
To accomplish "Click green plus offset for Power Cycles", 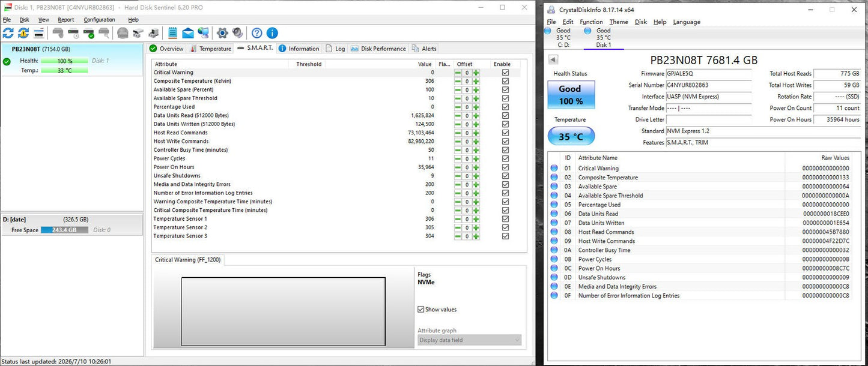I will point(476,159).
